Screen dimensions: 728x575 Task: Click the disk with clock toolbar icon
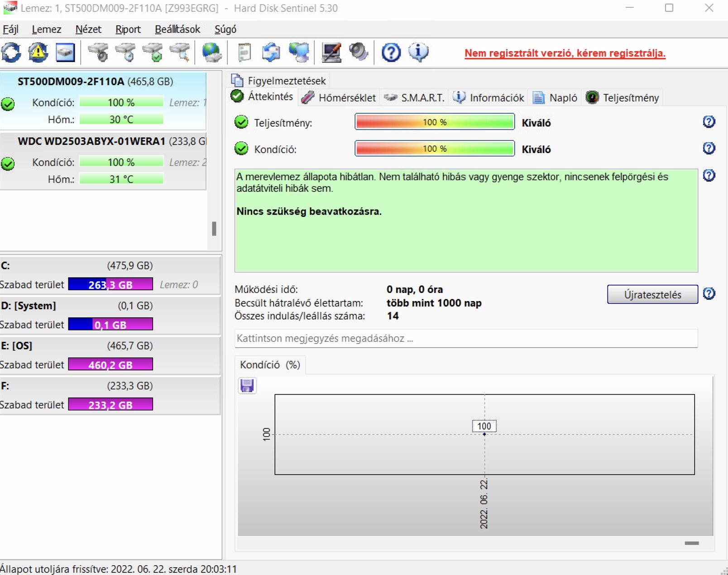[125, 53]
